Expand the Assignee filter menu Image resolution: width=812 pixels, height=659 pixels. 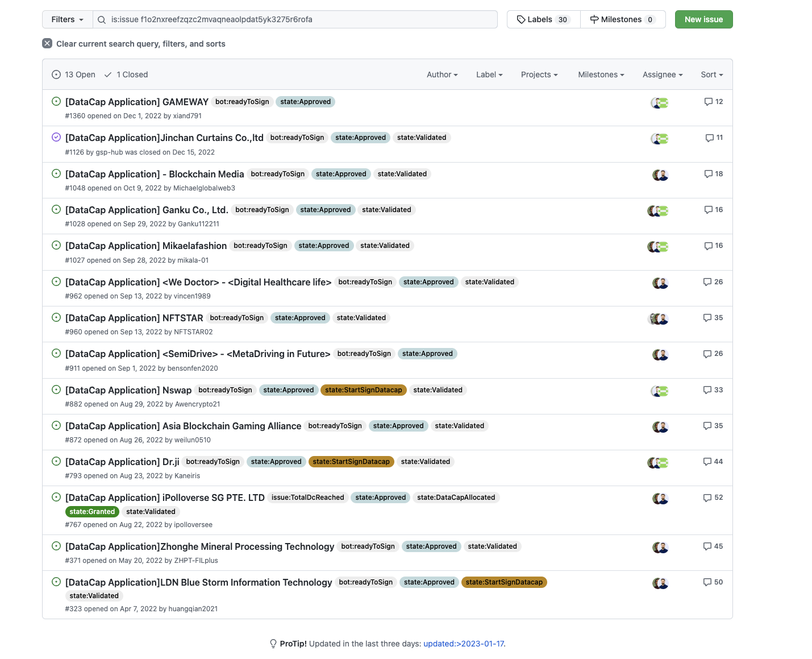tap(662, 74)
